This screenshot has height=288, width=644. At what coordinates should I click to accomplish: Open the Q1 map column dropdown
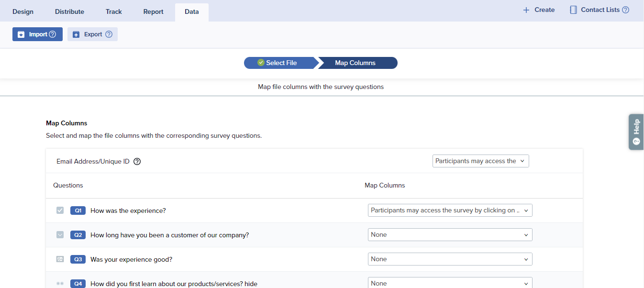click(x=450, y=210)
